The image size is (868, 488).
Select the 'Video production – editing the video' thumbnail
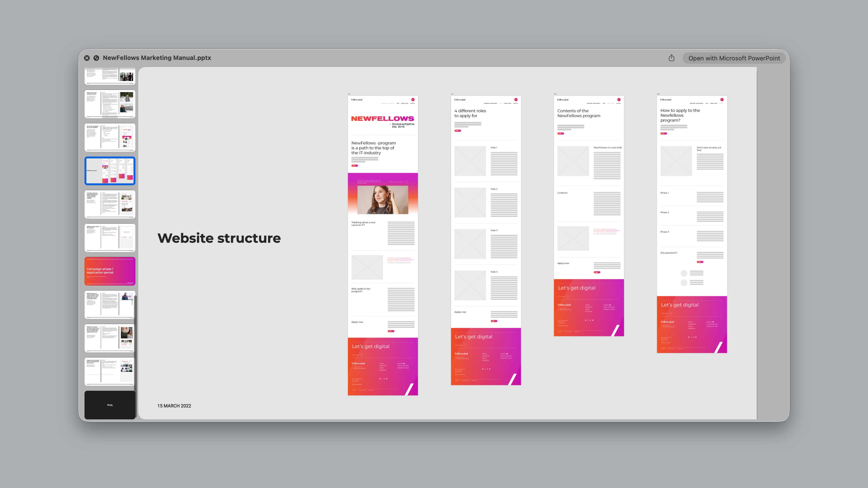click(x=110, y=104)
